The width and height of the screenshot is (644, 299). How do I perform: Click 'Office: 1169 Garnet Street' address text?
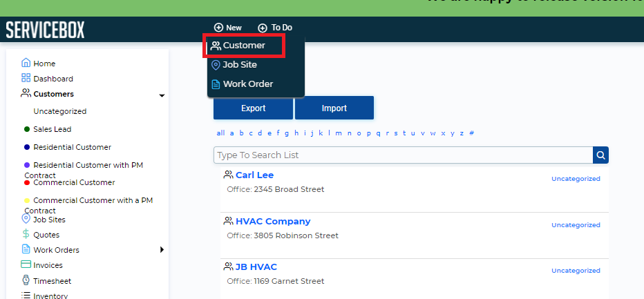pyautogui.click(x=276, y=281)
